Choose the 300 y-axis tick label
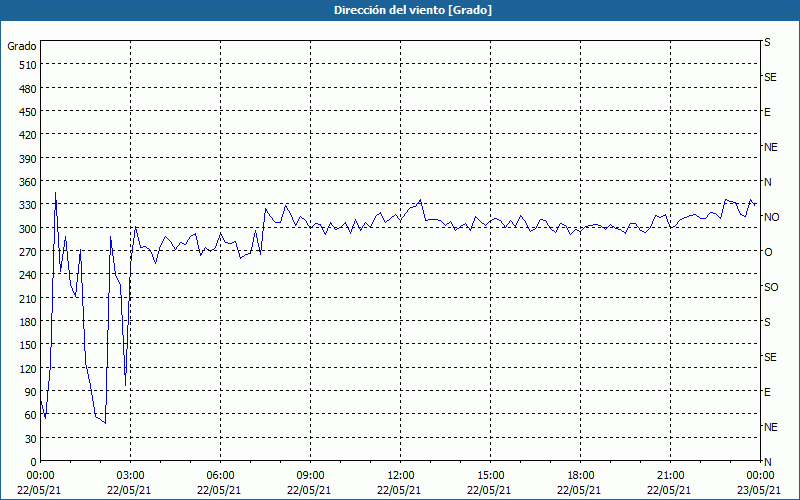 (28, 229)
